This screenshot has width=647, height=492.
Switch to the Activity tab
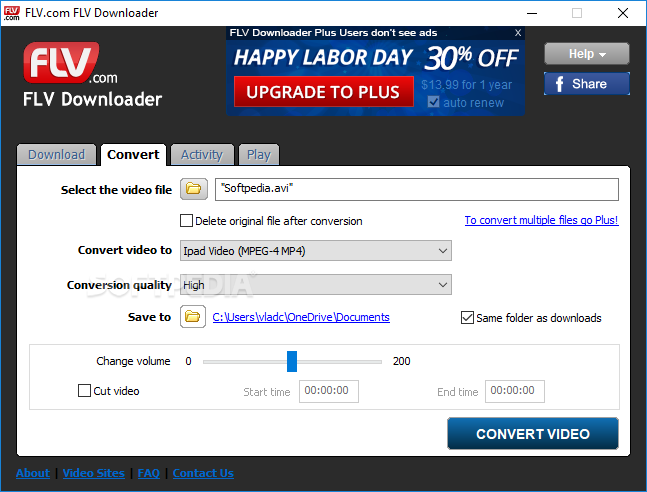[x=202, y=155]
